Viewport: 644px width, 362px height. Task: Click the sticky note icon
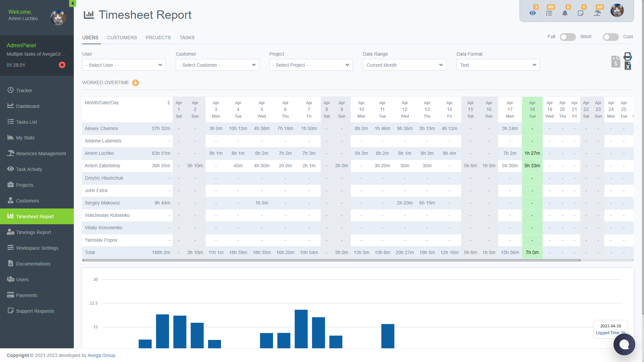[581, 13]
